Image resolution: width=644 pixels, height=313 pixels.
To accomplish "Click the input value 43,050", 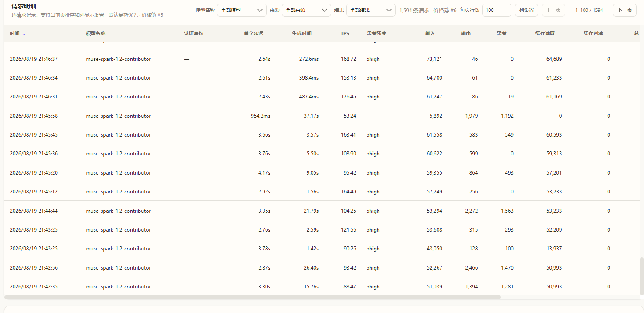I will (x=434, y=249).
